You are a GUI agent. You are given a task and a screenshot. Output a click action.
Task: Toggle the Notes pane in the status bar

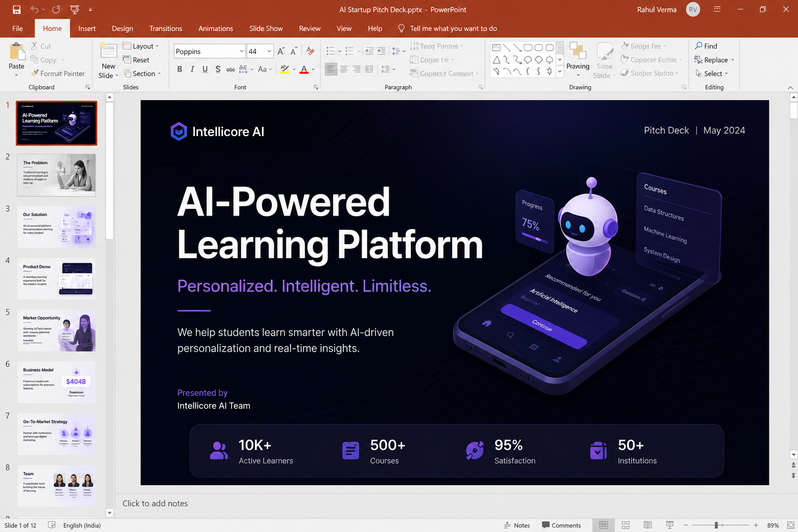pyautogui.click(x=517, y=525)
